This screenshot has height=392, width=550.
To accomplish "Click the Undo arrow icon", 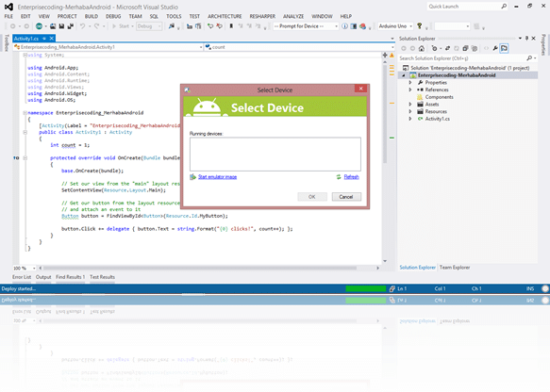I will 82,26.
